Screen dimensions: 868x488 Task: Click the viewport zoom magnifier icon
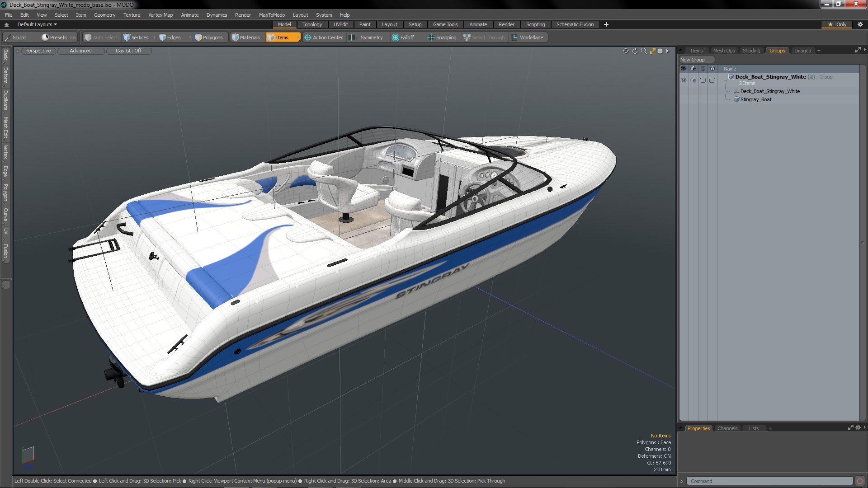(644, 51)
